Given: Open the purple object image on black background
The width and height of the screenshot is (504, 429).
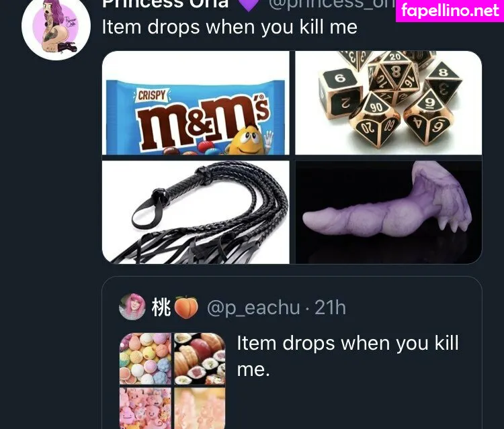Looking at the screenshot, I should click(388, 212).
